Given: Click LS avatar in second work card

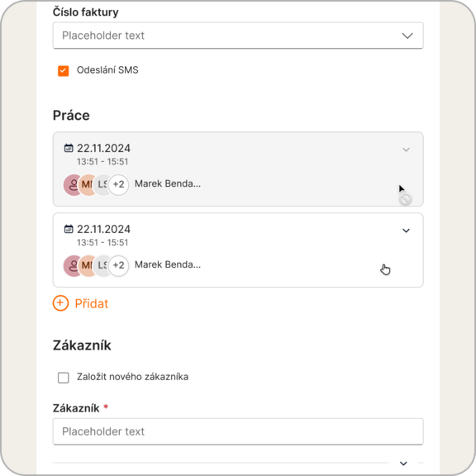Looking at the screenshot, I should point(102,265).
